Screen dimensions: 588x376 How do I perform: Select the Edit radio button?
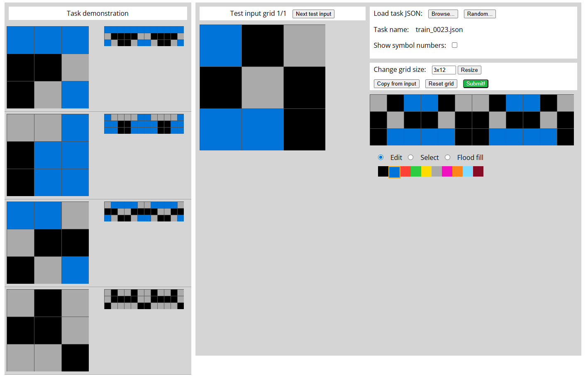(381, 157)
